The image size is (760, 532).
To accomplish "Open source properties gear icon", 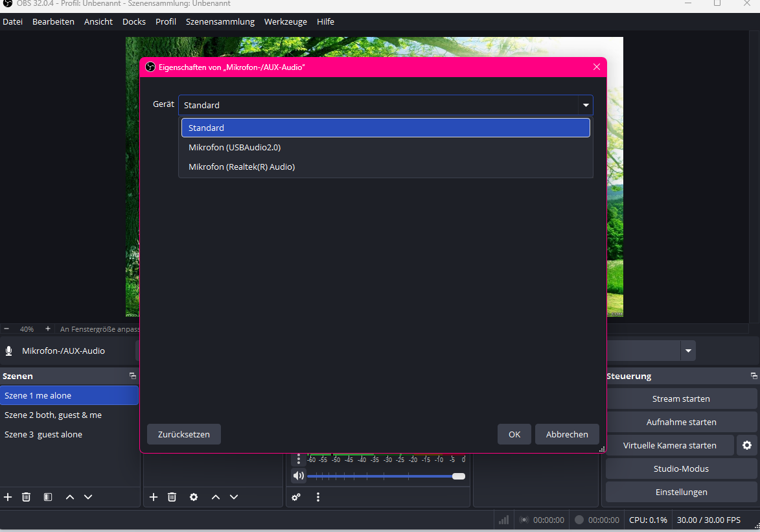I will tap(193, 497).
